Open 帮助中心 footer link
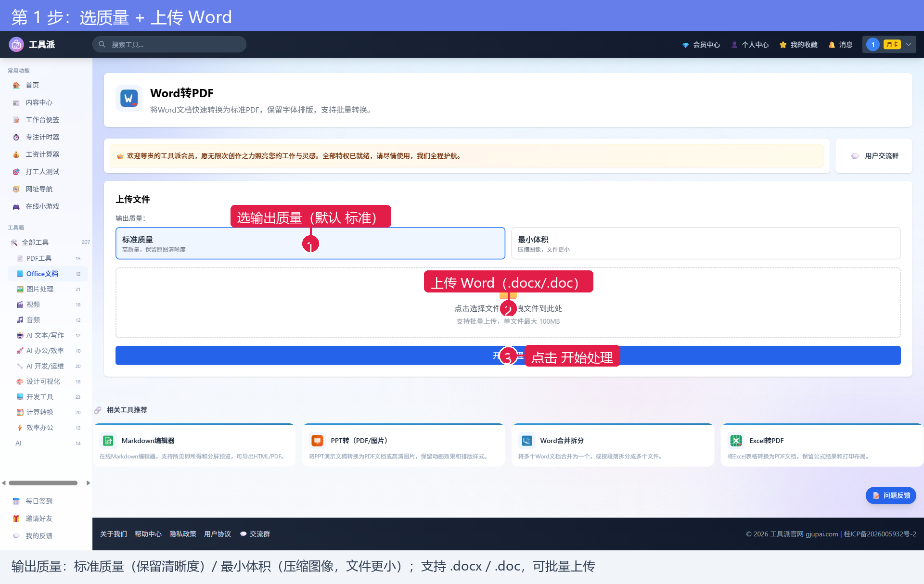924x584 pixels. tap(148, 534)
